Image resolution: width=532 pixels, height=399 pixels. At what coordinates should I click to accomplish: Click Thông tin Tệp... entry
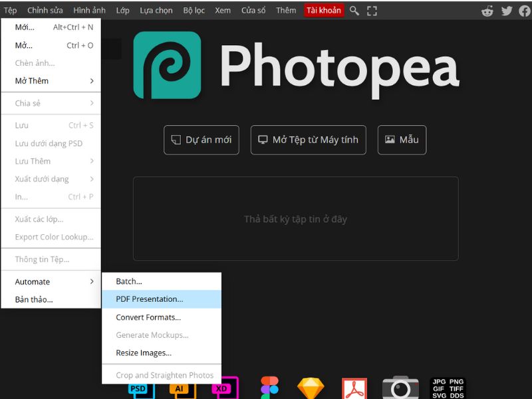51,259
